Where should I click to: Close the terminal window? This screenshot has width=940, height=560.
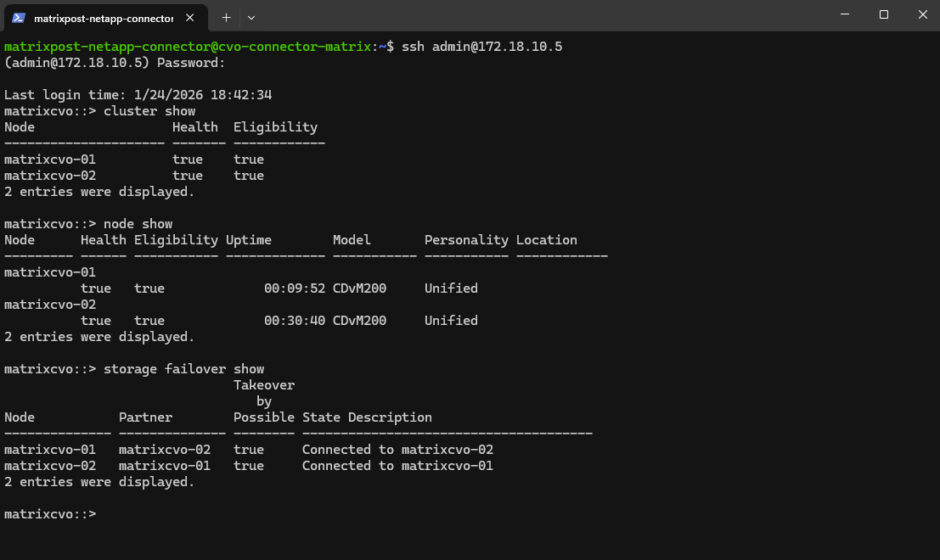pyautogui.click(x=922, y=14)
